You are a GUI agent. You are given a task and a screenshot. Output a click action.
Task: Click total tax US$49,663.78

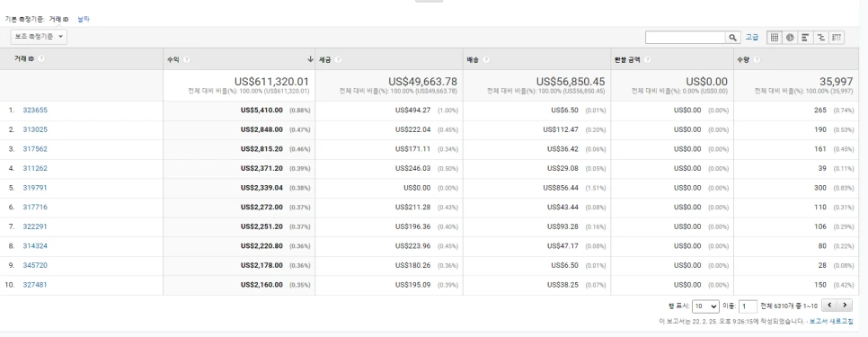tap(422, 82)
